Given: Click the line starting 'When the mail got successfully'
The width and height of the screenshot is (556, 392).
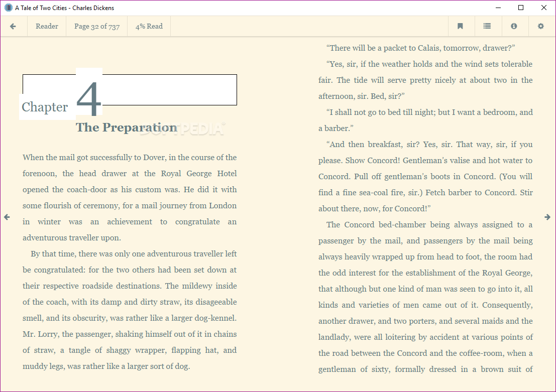Looking at the screenshot, I should (130, 158).
